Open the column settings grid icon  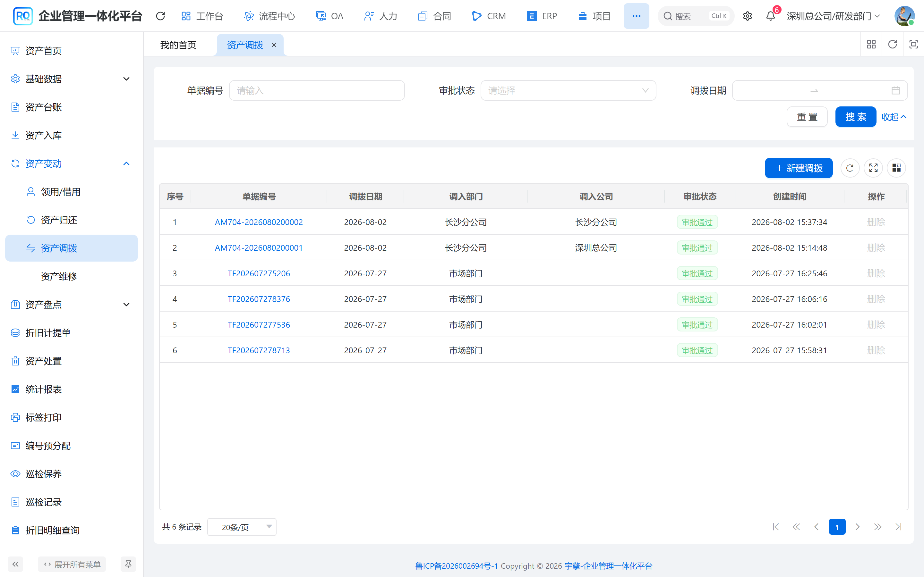[x=896, y=168]
